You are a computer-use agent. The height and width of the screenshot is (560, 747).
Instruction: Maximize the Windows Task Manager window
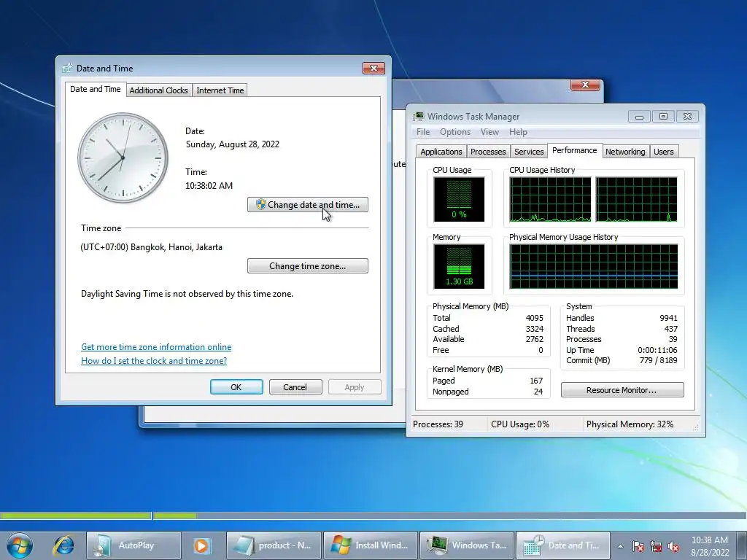(663, 116)
